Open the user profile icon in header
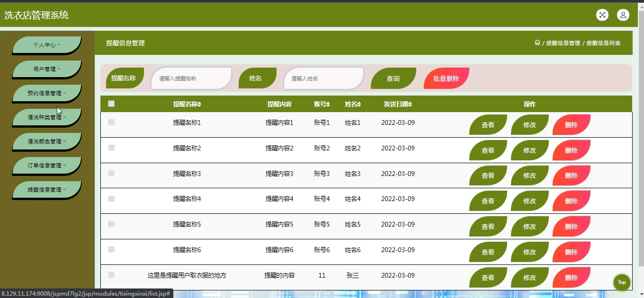The image size is (644, 298). click(623, 15)
